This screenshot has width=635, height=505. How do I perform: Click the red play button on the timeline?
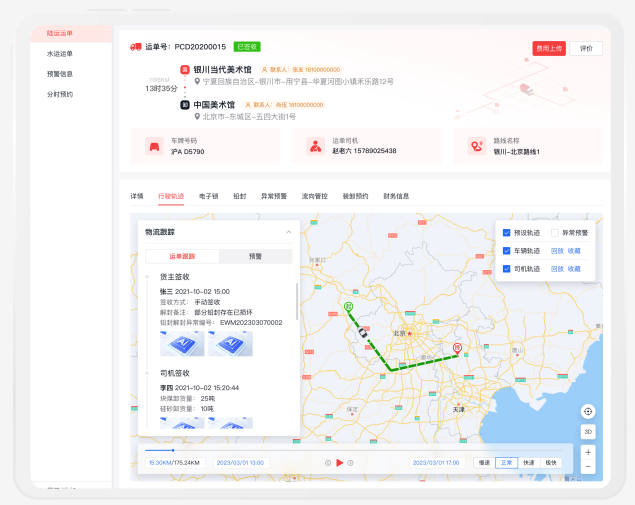(340, 462)
